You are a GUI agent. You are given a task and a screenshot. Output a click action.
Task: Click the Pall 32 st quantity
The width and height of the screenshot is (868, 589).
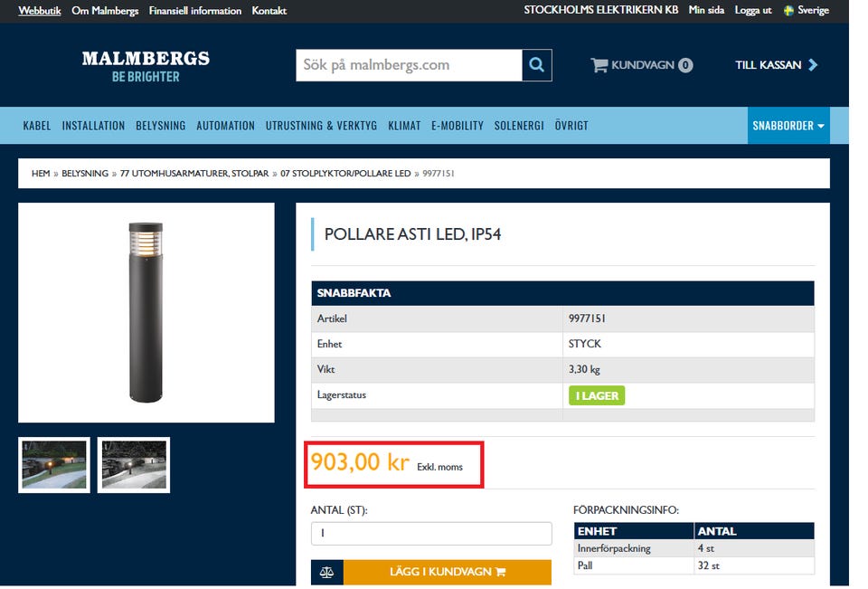click(709, 565)
